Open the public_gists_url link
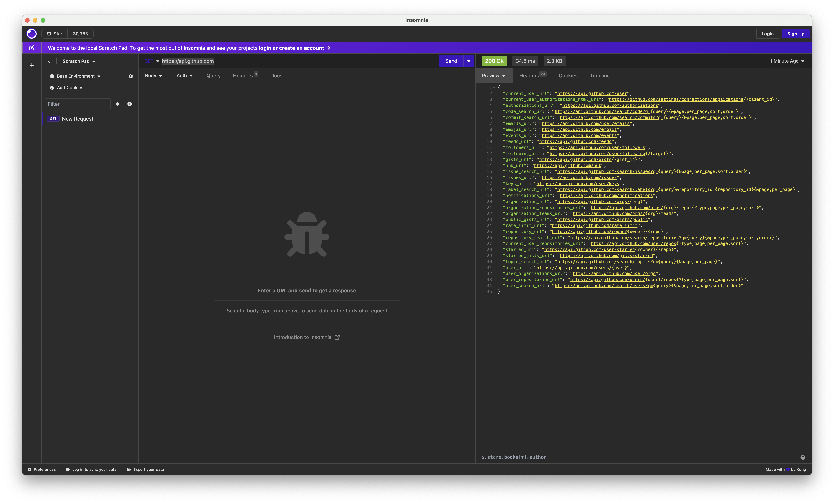Viewport: 834px width, 504px height. [x=602, y=220]
